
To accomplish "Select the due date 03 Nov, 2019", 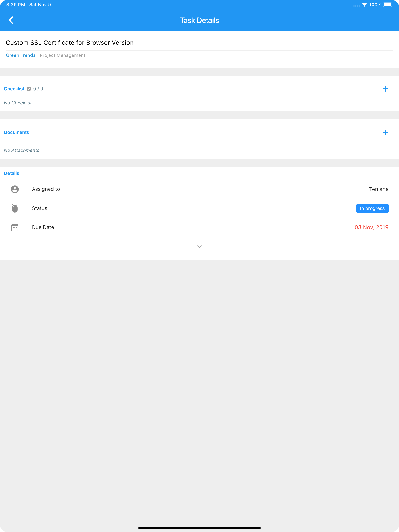I will [371, 227].
